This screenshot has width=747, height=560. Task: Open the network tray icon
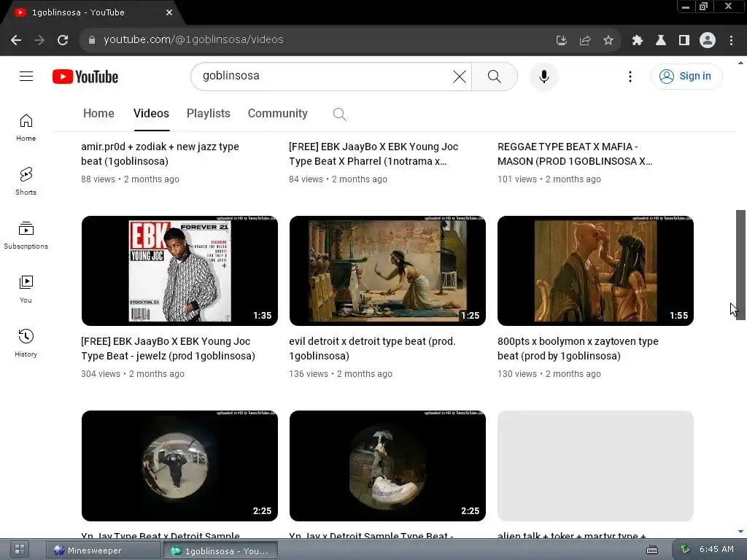click(684, 549)
